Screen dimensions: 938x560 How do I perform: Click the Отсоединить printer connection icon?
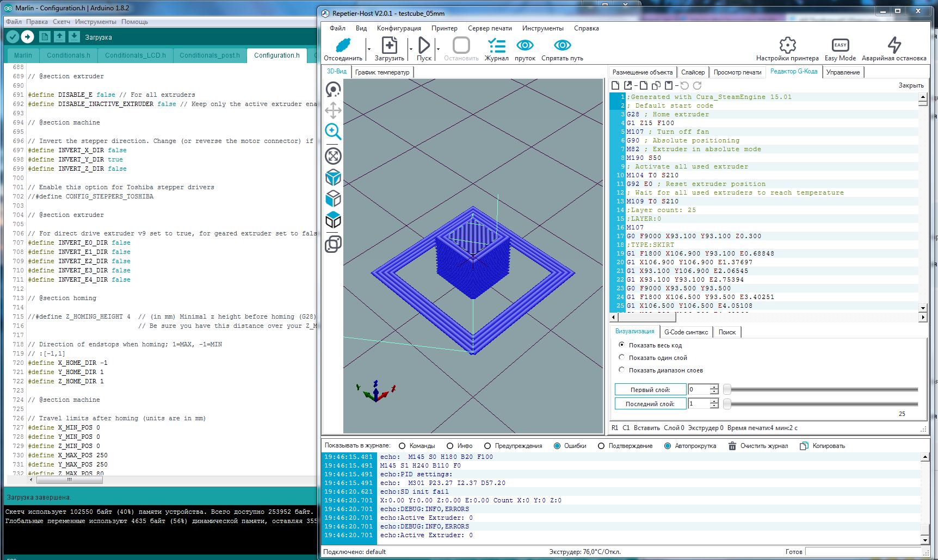(x=343, y=46)
